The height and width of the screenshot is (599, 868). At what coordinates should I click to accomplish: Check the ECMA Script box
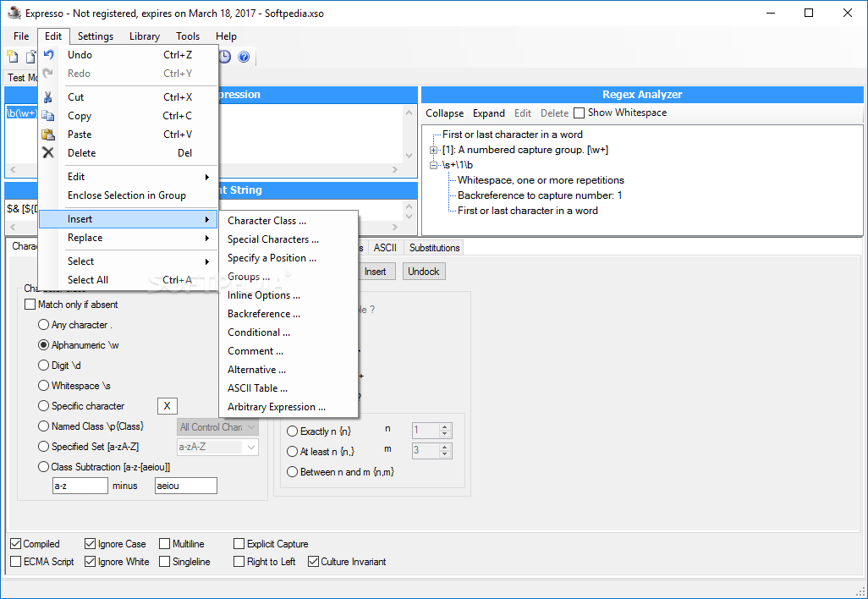coord(15,562)
